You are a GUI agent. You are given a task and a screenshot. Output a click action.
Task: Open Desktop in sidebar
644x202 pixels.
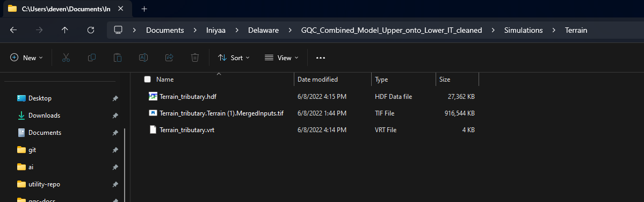coord(40,98)
